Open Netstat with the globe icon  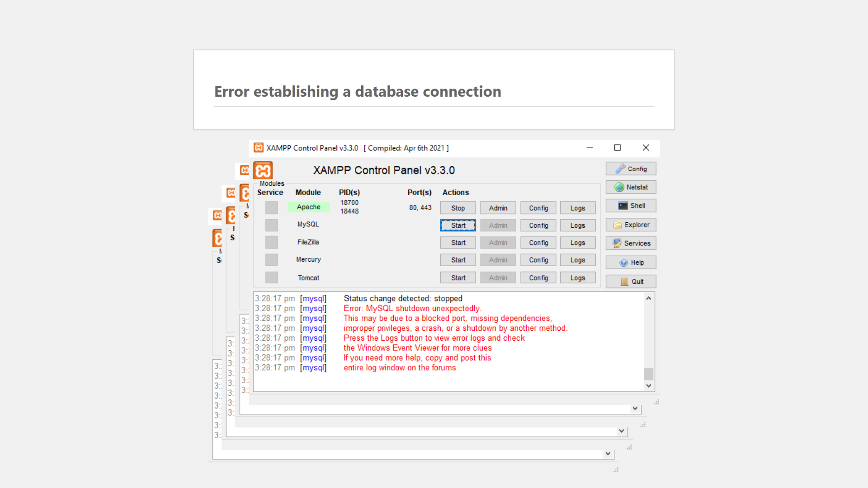pyautogui.click(x=630, y=187)
